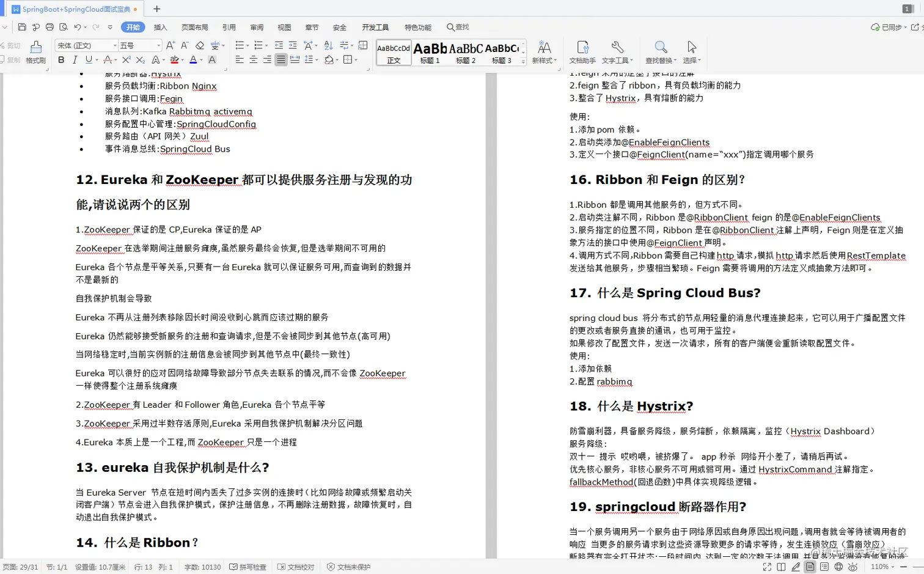This screenshot has width=924, height=574.
Task: Open the 文字工具 text tools
Action: (x=617, y=52)
